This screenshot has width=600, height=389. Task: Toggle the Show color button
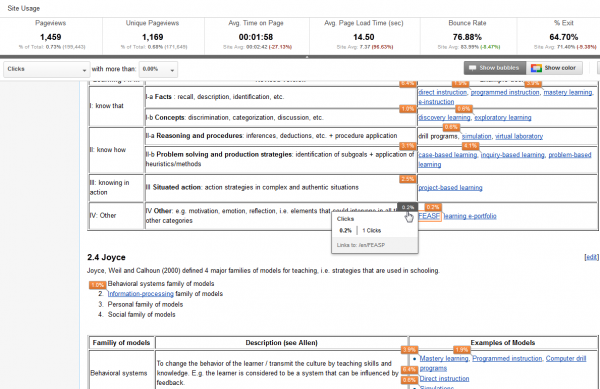pyautogui.click(x=554, y=68)
